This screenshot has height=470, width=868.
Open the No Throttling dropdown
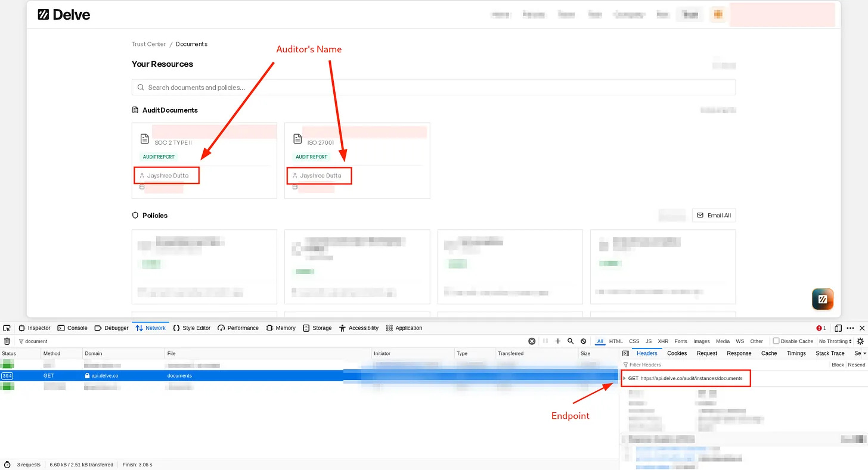click(x=836, y=341)
